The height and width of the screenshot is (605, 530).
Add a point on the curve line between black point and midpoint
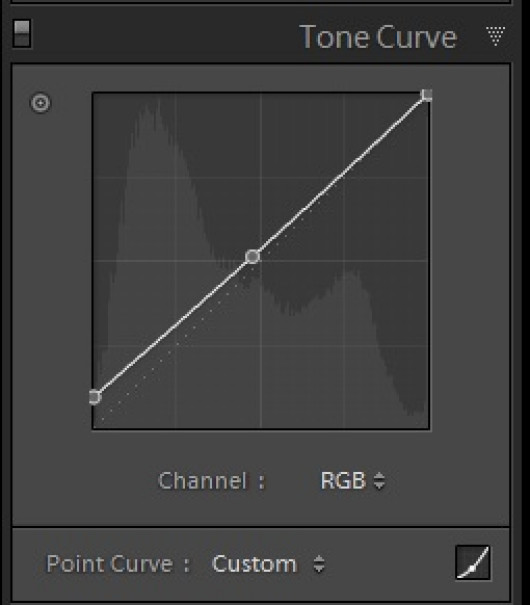coord(174,327)
